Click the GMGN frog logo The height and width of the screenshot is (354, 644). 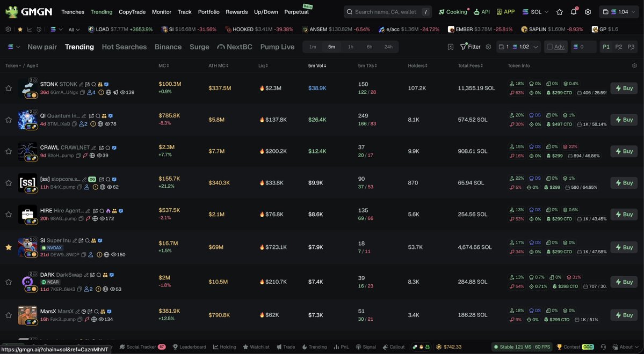click(11, 11)
